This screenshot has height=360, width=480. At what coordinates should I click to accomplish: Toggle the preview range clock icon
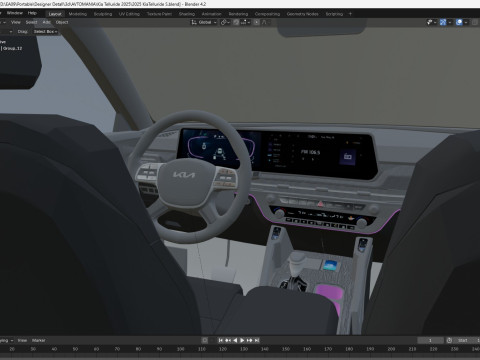449,340
